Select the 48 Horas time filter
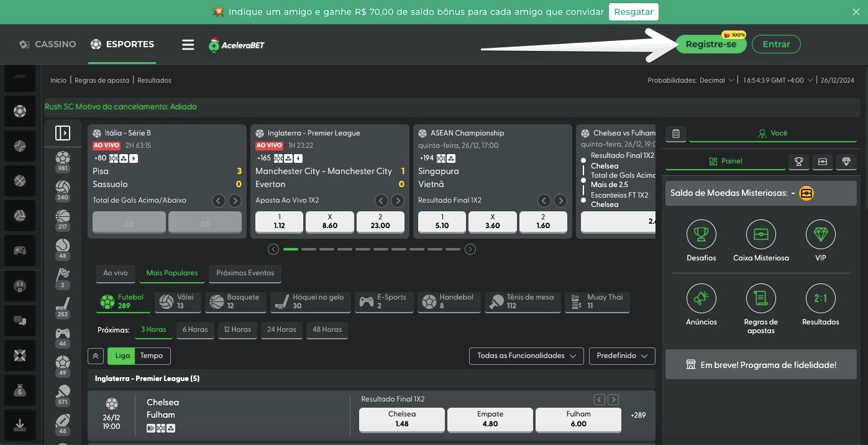 [x=327, y=330]
